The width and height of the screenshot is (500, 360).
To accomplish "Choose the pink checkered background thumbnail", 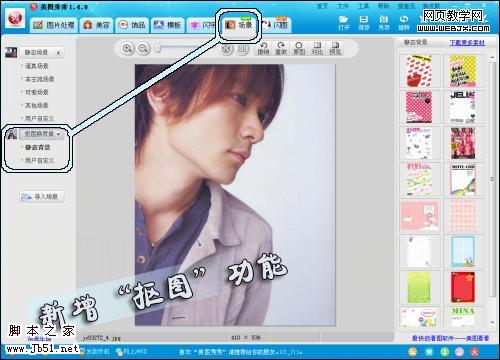I will [463, 215].
